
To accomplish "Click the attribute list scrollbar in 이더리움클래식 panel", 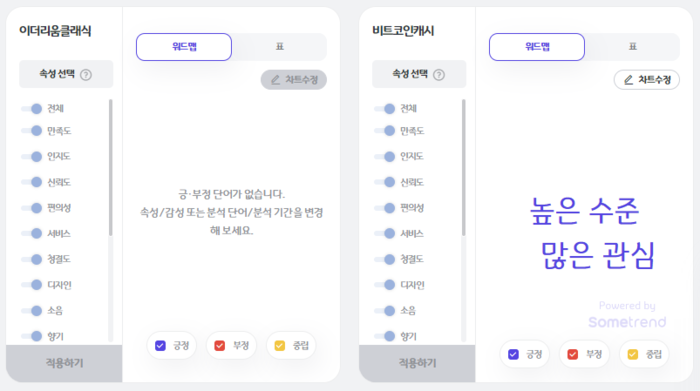I will tap(111, 167).
